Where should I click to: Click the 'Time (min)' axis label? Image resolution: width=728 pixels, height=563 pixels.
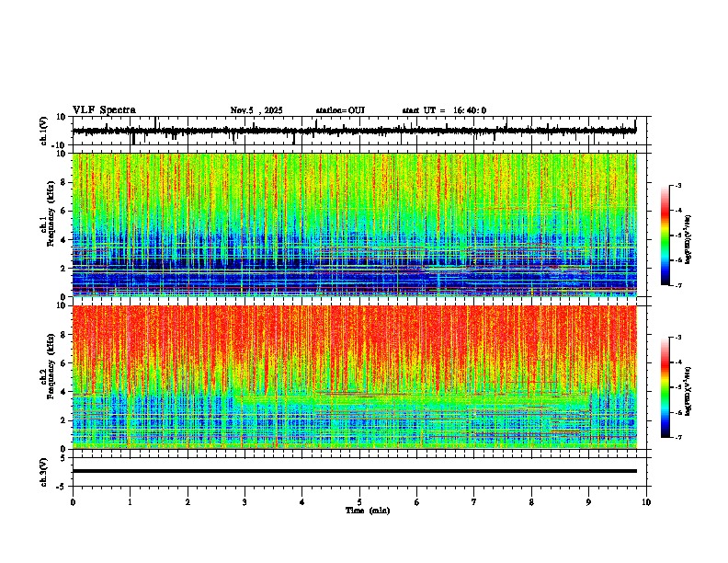pyautogui.click(x=368, y=511)
